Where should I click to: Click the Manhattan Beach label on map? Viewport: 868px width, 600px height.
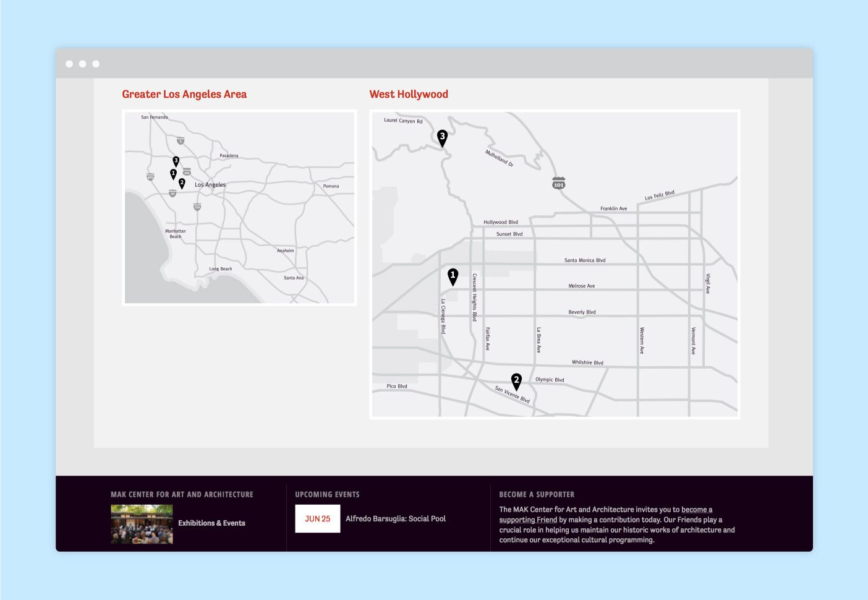click(176, 234)
